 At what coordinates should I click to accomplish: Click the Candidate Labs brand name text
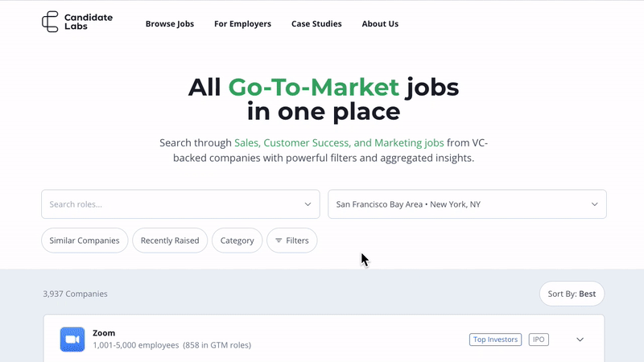coord(88,22)
